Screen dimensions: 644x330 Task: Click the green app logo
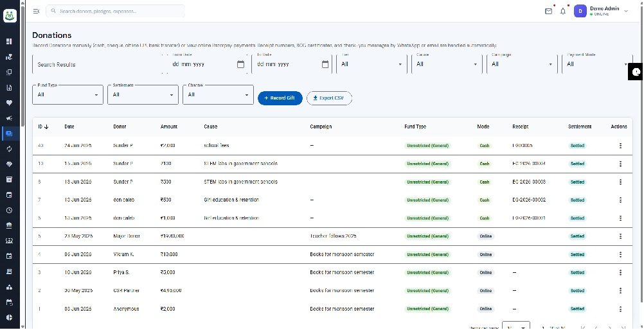10,15
